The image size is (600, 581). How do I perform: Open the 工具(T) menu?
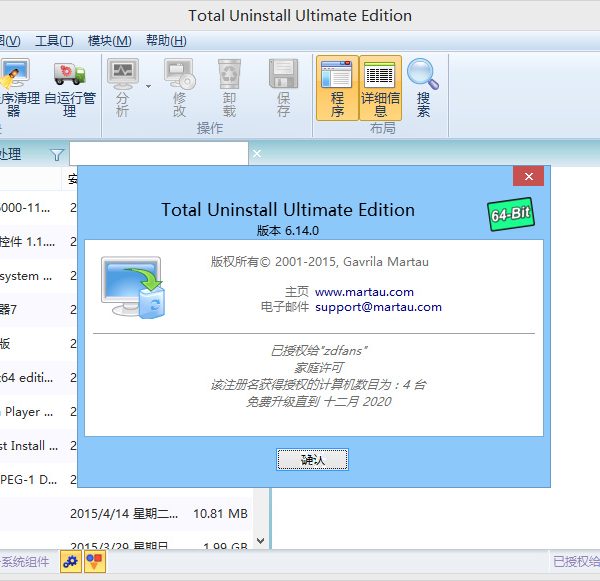(54, 41)
